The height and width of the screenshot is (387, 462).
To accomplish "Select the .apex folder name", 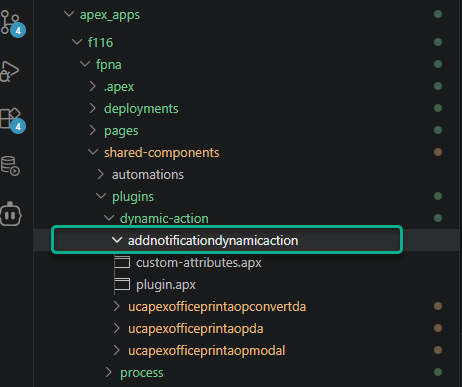I will [119, 87].
